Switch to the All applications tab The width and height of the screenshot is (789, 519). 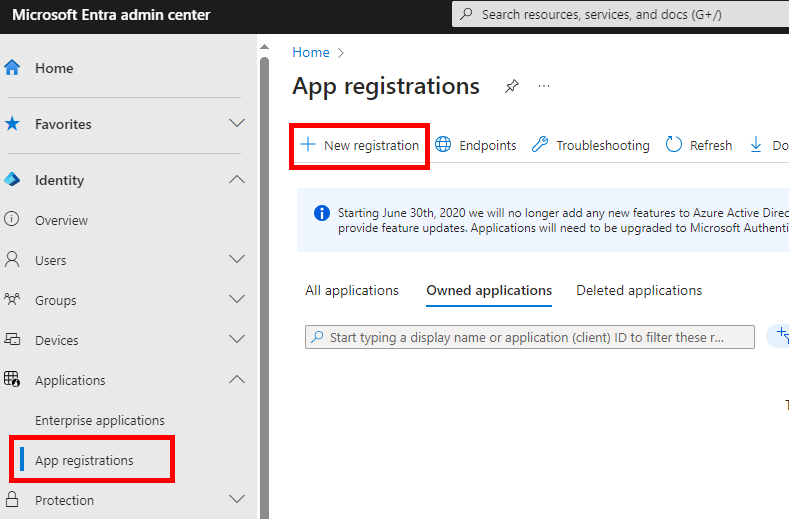point(352,290)
